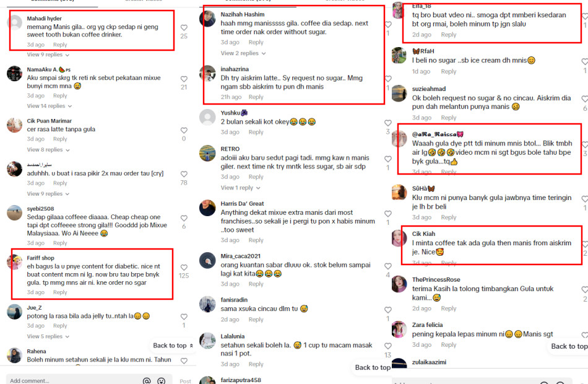Like syebi2508's comment heart
588x384 pixels.
(x=184, y=218)
